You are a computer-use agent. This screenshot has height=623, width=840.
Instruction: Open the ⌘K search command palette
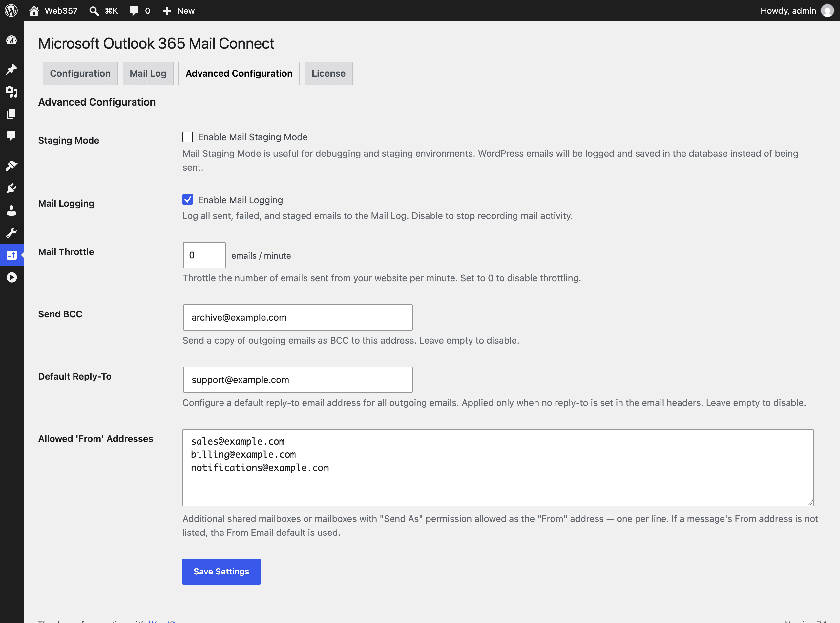104,10
